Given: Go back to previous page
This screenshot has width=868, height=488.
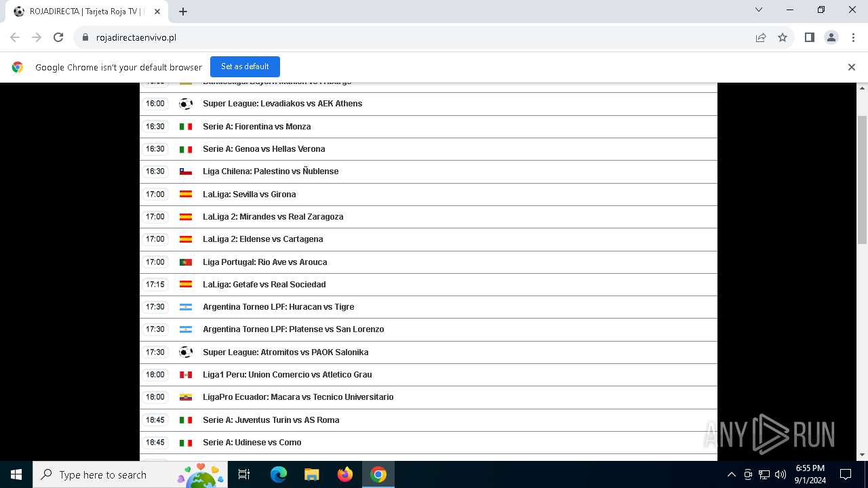Looking at the screenshot, I should click(15, 37).
